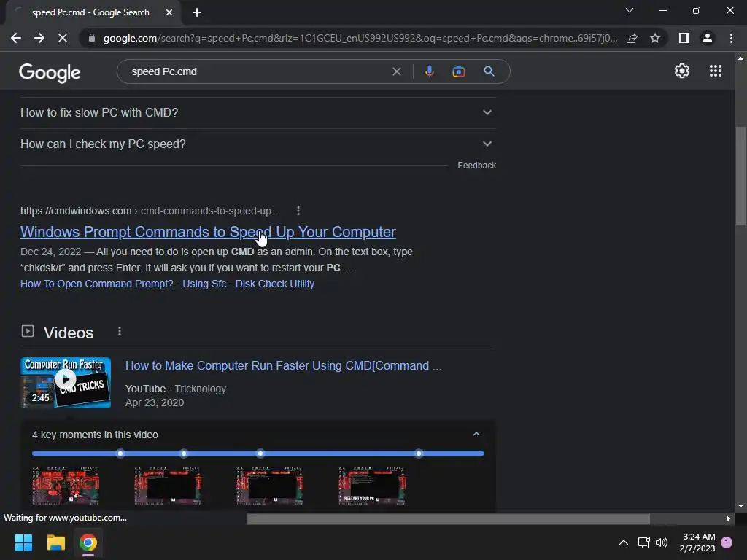Viewport: 747px width, 560px height.
Task: Open a new browser tab
Action: click(197, 12)
